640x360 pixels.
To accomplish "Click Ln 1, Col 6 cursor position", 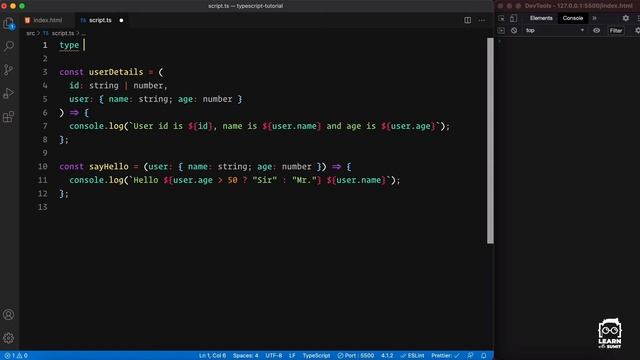I will tap(212, 356).
